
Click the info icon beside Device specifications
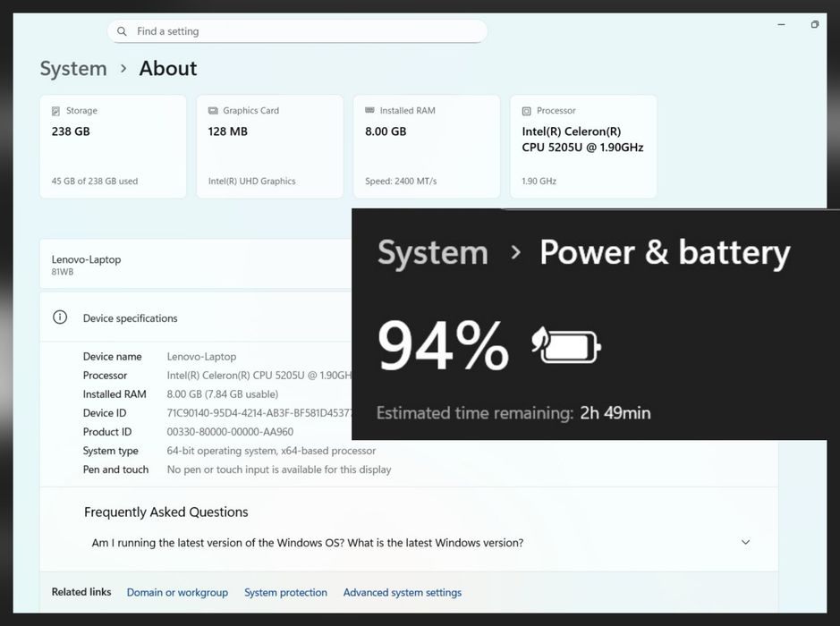pyautogui.click(x=60, y=317)
